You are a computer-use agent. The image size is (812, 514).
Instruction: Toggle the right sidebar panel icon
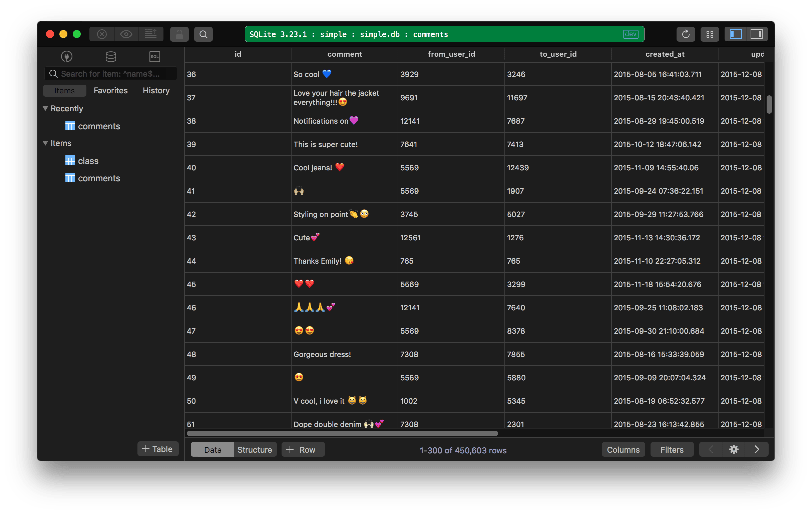click(x=757, y=34)
